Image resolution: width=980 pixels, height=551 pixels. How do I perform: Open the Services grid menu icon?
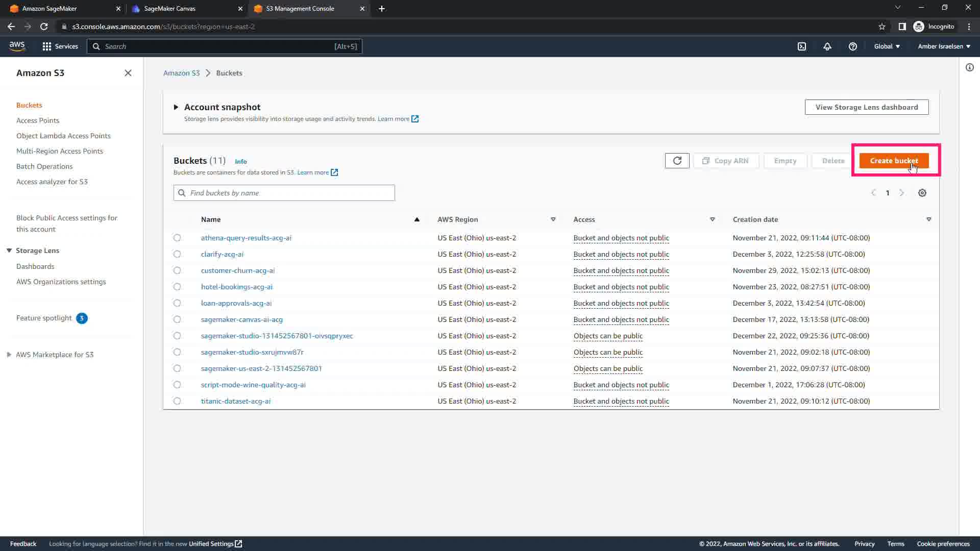(47, 46)
